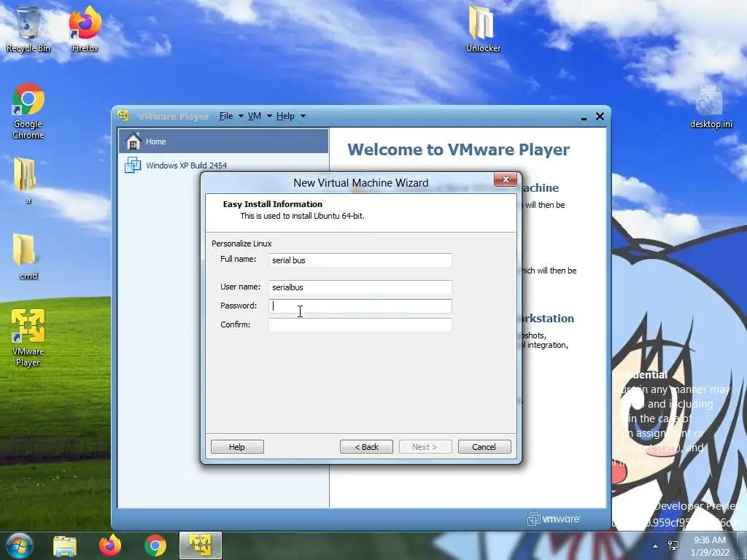Select Home in VMware library sidebar
The height and width of the screenshot is (560, 747).
point(223,141)
